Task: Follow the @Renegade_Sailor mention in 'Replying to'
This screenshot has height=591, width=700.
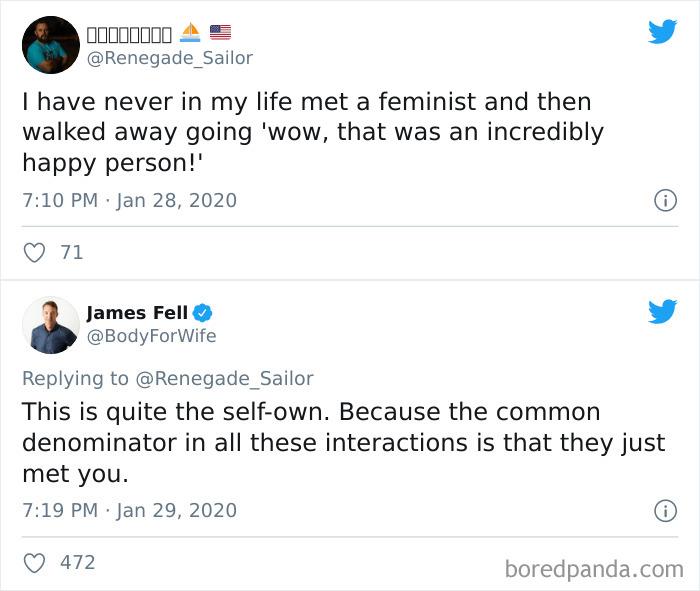Action: [224, 378]
